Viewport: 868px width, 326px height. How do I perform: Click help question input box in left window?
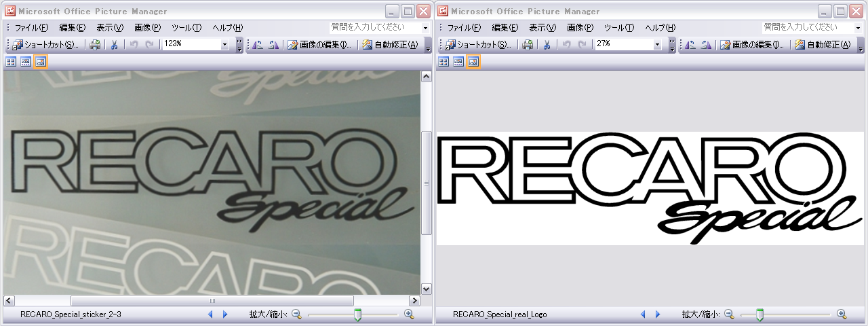[375, 28]
